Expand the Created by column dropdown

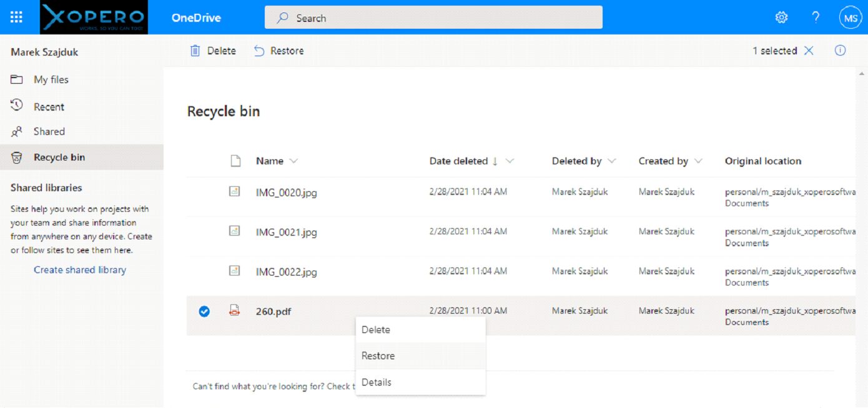pos(698,161)
